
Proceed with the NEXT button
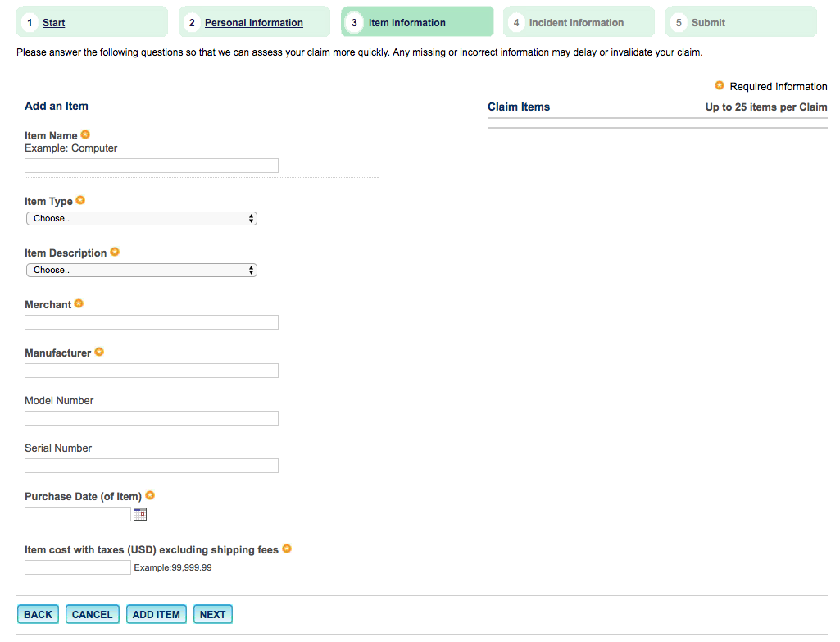pyautogui.click(x=213, y=614)
